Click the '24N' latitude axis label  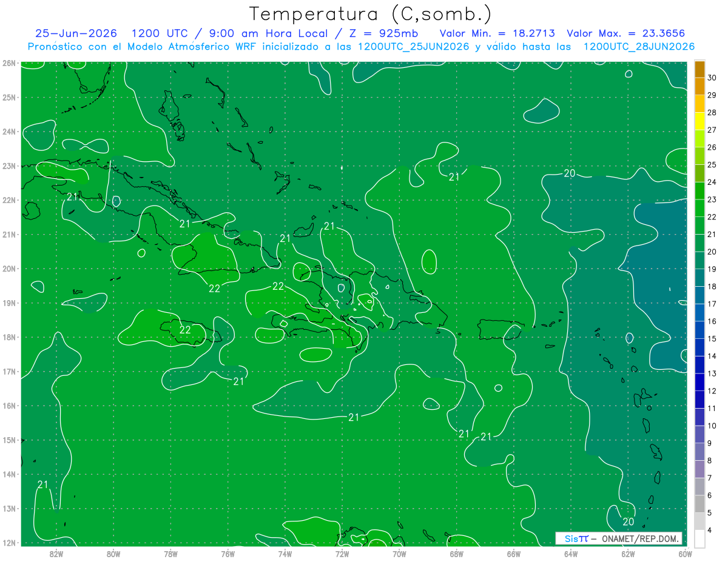(x=8, y=132)
